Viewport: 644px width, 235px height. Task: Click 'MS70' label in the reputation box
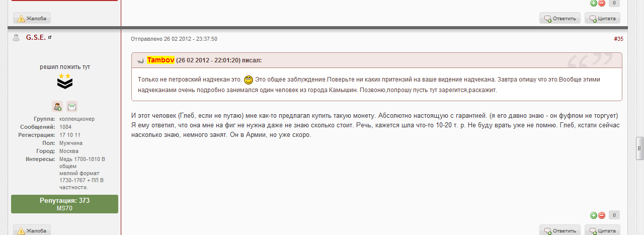pyautogui.click(x=64, y=208)
